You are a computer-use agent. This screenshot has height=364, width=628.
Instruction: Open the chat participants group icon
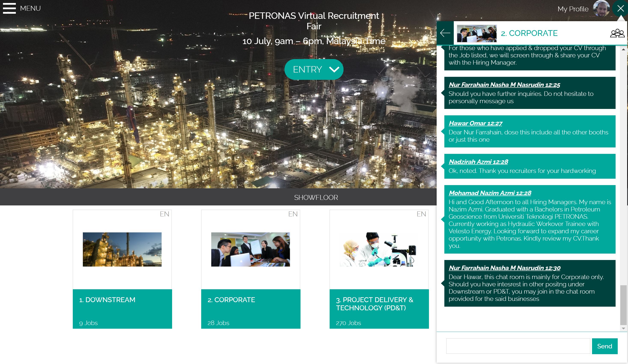617,33
